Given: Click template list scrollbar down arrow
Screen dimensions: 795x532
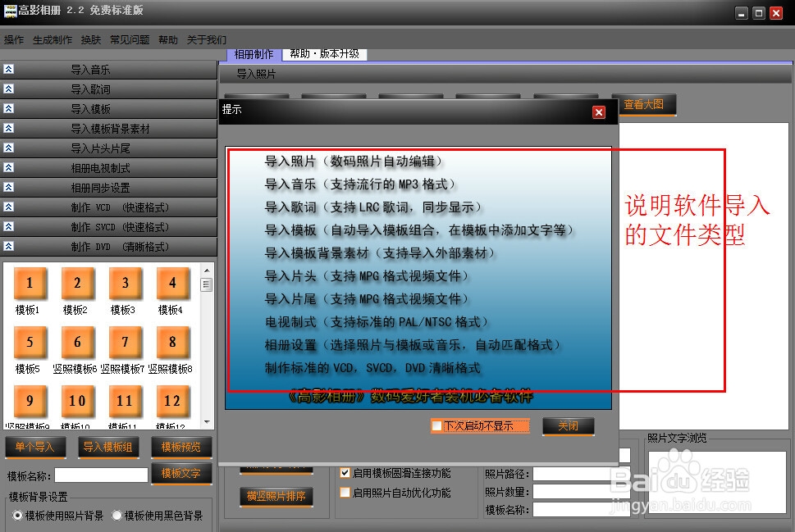Looking at the screenshot, I should click(x=207, y=422).
